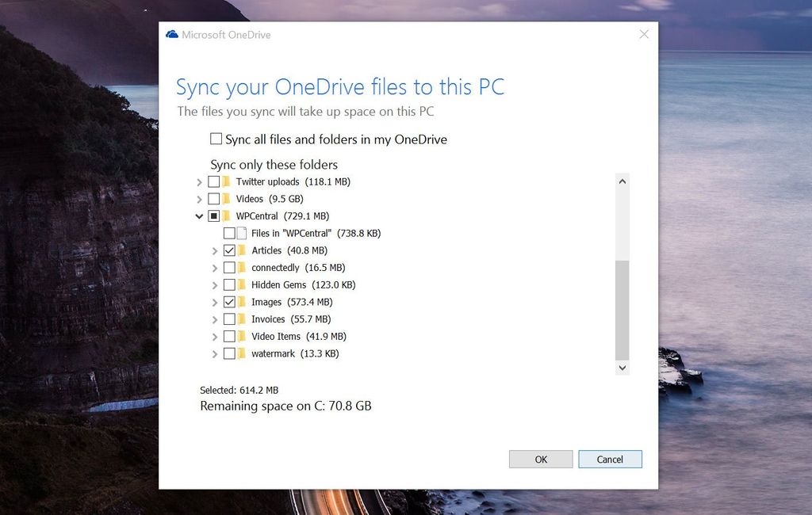Click Cancel to dismiss the dialog
The image size is (812, 515).
[x=610, y=459]
